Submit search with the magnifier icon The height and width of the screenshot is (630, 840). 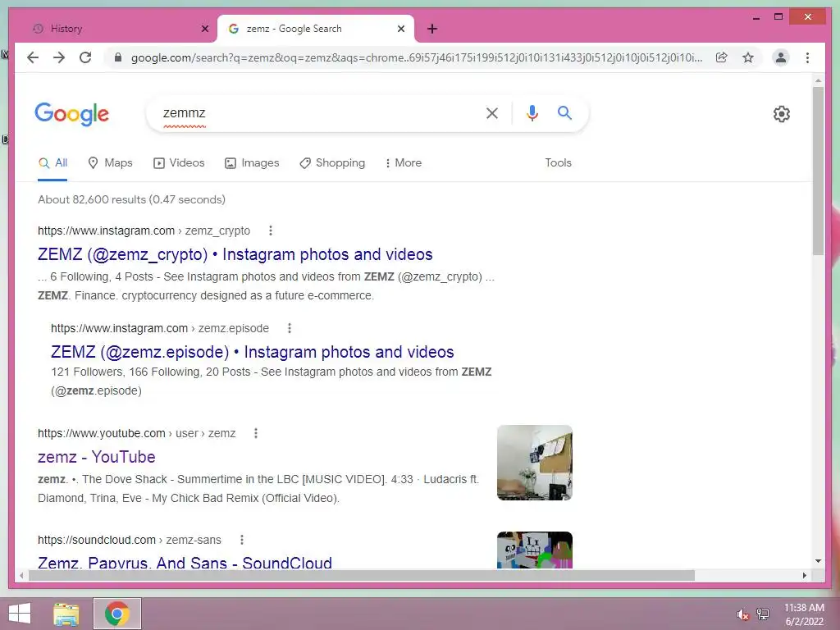(x=564, y=112)
